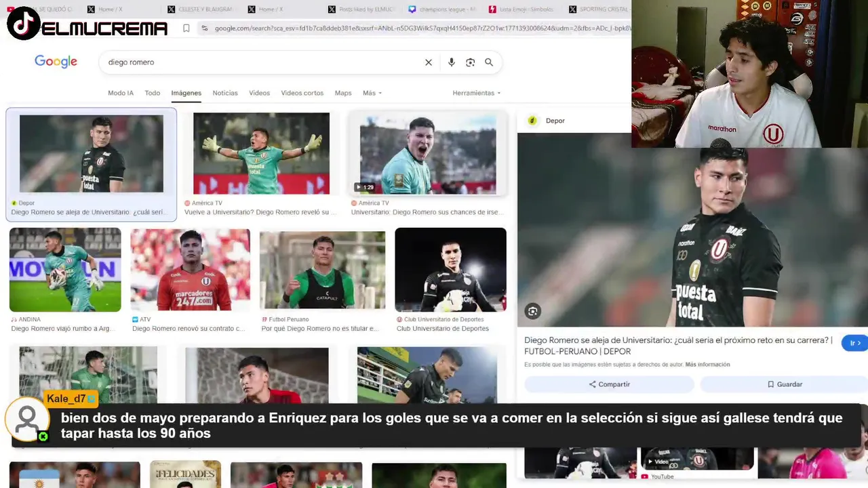Bookmark this page with the bookmark icon
The width and height of the screenshot is (868, 488).
click(x=186, y=28)
